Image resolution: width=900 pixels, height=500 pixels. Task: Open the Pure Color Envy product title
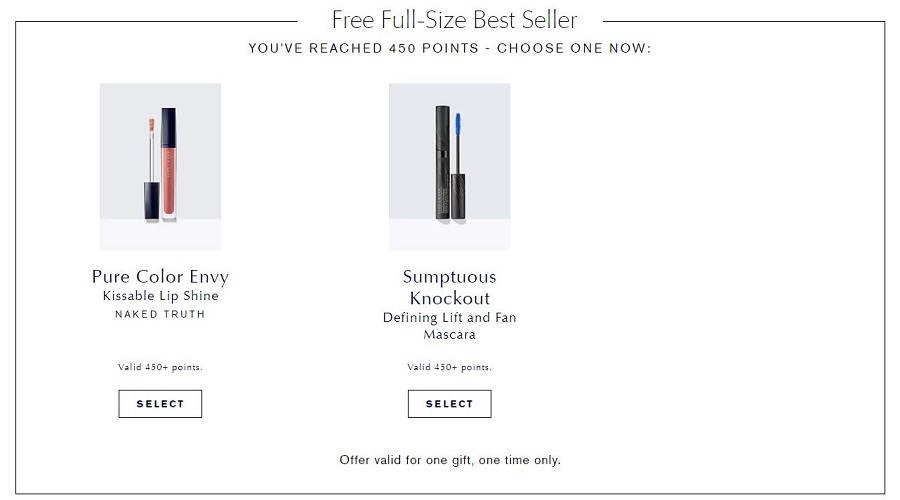(x=160, y=277)
